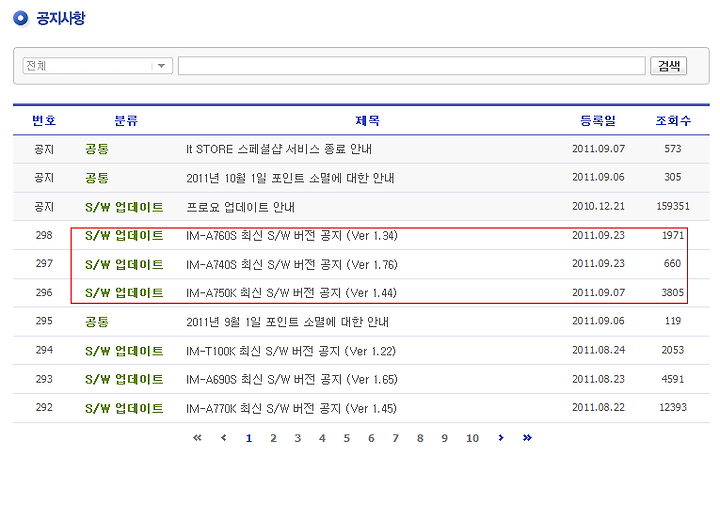This screenshot has width=720, height=519.
Task: Click 공통 category in row 295
Action: 96,322
